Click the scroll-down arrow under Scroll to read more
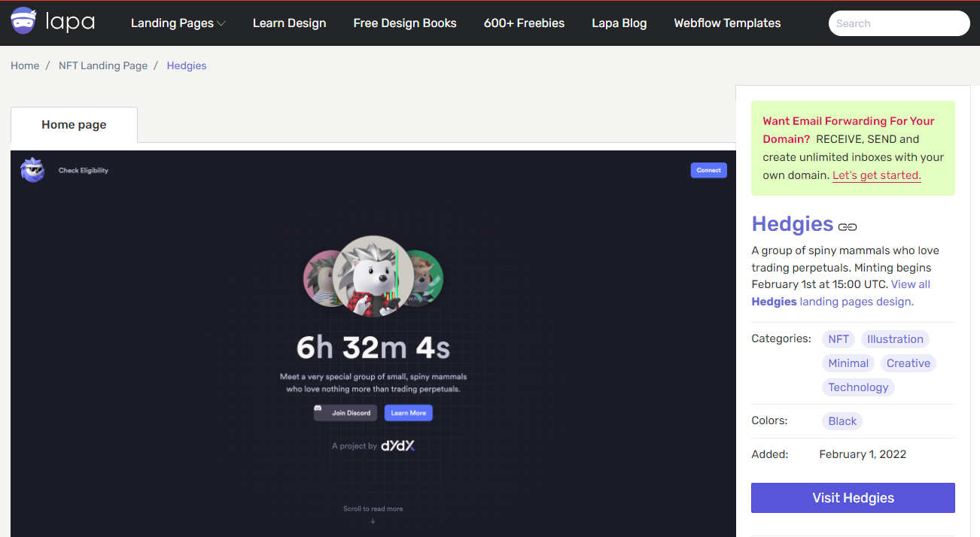 [x=373, y=520]
